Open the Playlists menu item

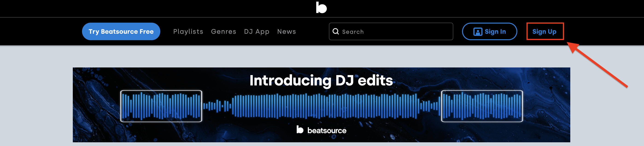(188, 32)
